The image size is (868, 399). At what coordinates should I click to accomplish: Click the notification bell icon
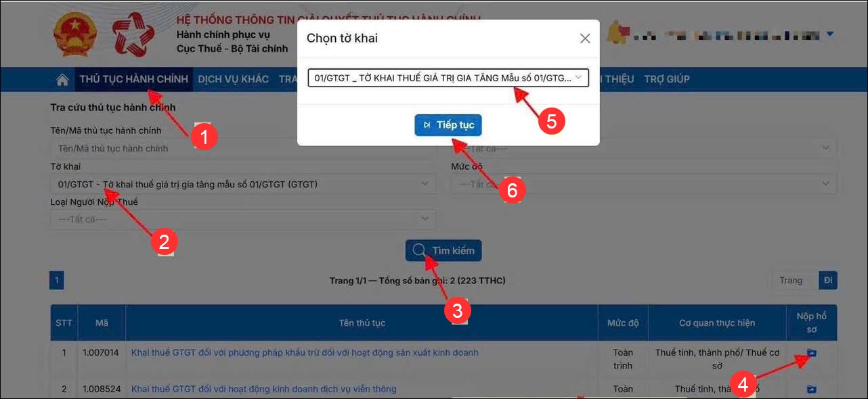[x=616, y=32]
